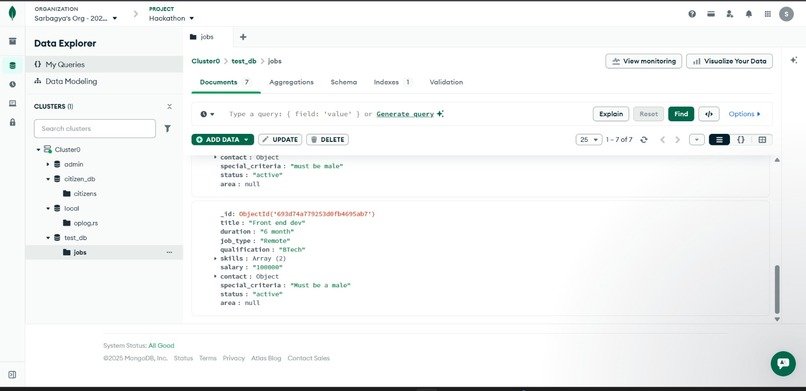
Task: Click the Generate query link
Action: [x=405, y=114]
